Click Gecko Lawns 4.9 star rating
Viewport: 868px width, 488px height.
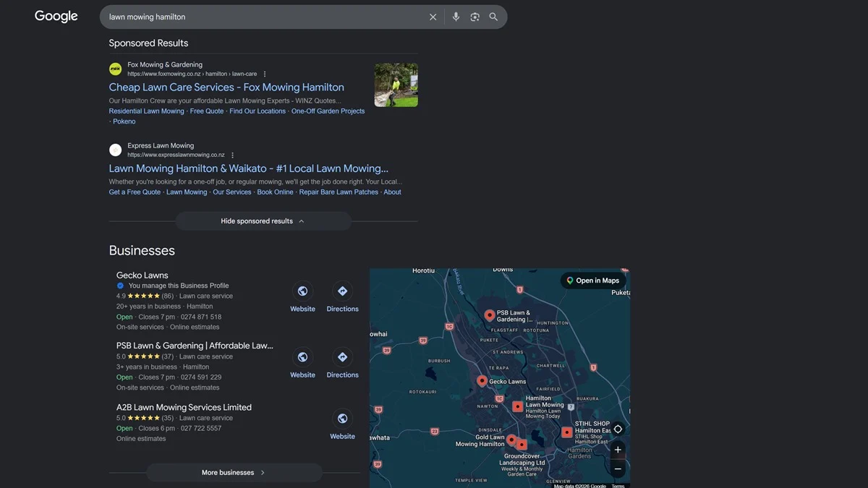145,296
